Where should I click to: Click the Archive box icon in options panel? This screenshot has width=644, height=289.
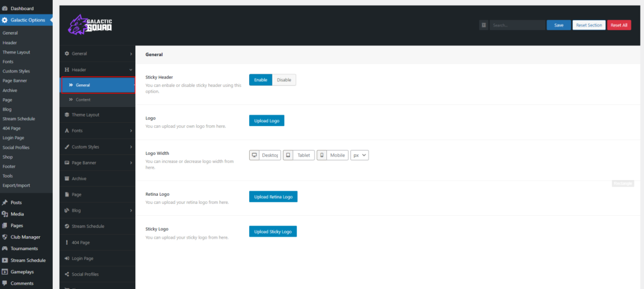[67, 179]
